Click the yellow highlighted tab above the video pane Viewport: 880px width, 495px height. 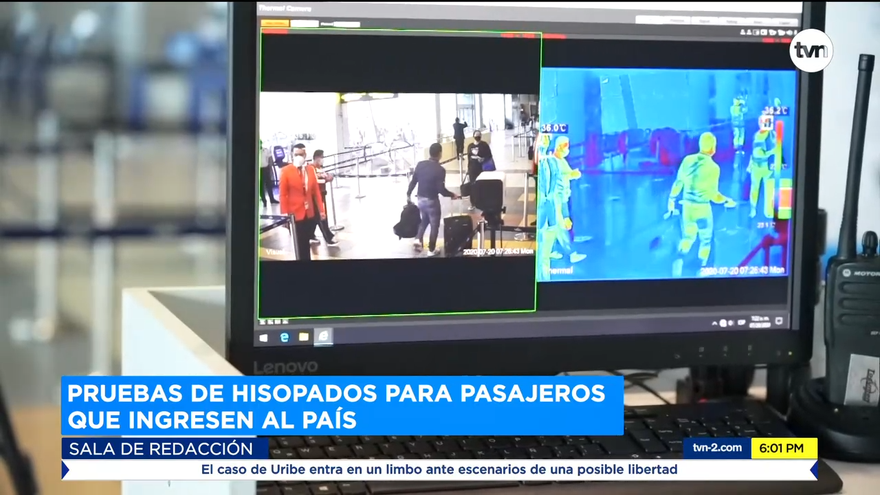[275, 23]
